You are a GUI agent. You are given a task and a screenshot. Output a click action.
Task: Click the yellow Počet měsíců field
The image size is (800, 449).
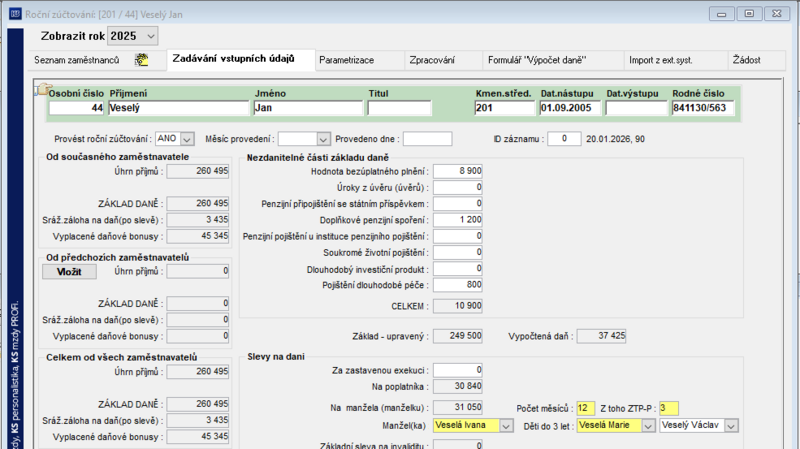(585, 408)
